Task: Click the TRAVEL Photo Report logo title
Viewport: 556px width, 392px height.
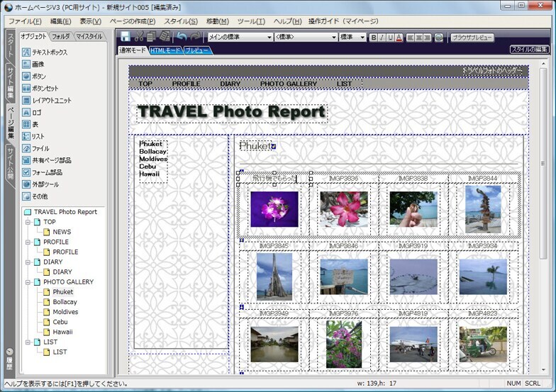Action: (x=231, y=112)
